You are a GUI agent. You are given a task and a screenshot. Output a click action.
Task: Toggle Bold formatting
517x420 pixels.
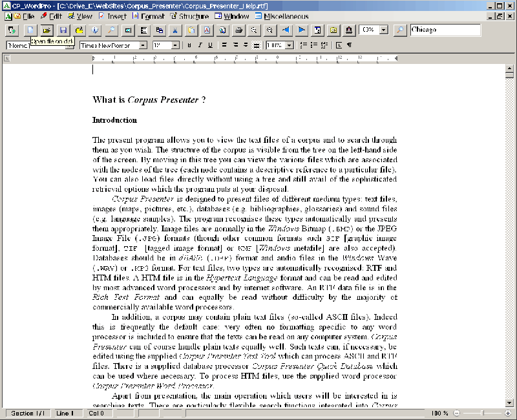tap(189, 45)
